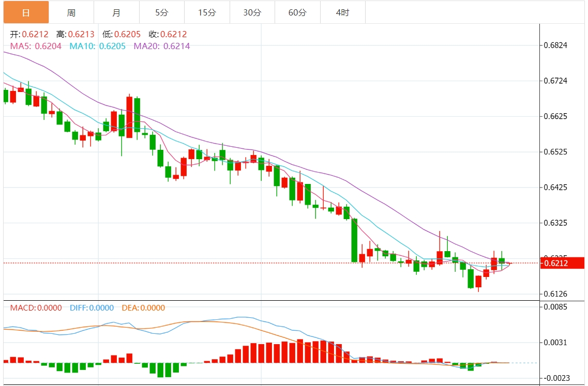
Task: Click the MA20: 0.6214 indicator label
Action: pyautogui.click(x=162, y=46)
